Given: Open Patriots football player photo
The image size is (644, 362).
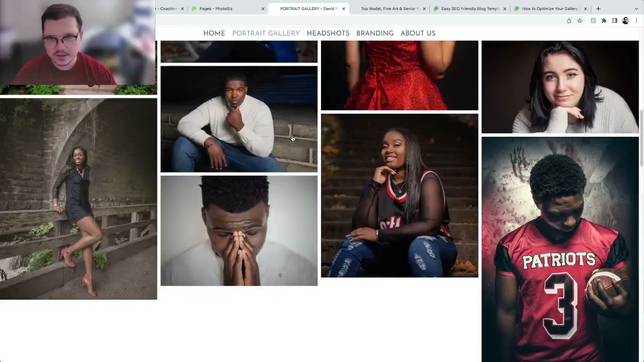Looking at the screenshot, I should tap(560, 249).
